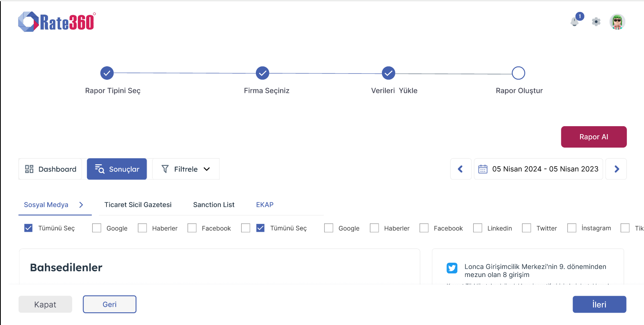This screenshot has width=644, height=325.
Task: Go to previous date range arrow
Action: 461,169
